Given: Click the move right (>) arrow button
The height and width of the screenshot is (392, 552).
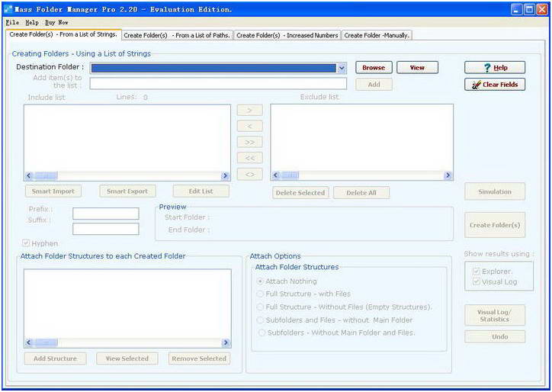Looking at the screenshot, I should tap(249, 111).
